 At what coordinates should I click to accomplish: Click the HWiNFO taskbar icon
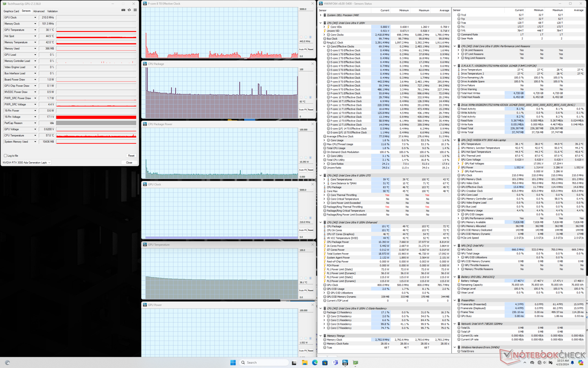(x=345, y=362)
